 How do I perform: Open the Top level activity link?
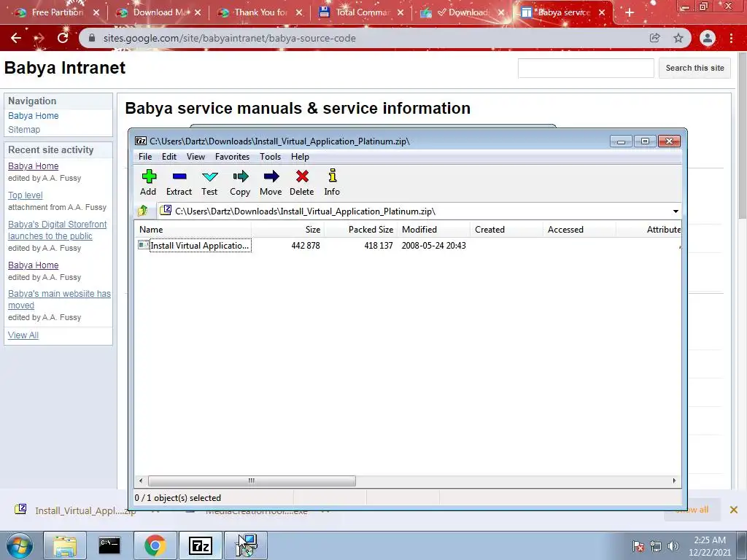[x=26, y=195]
